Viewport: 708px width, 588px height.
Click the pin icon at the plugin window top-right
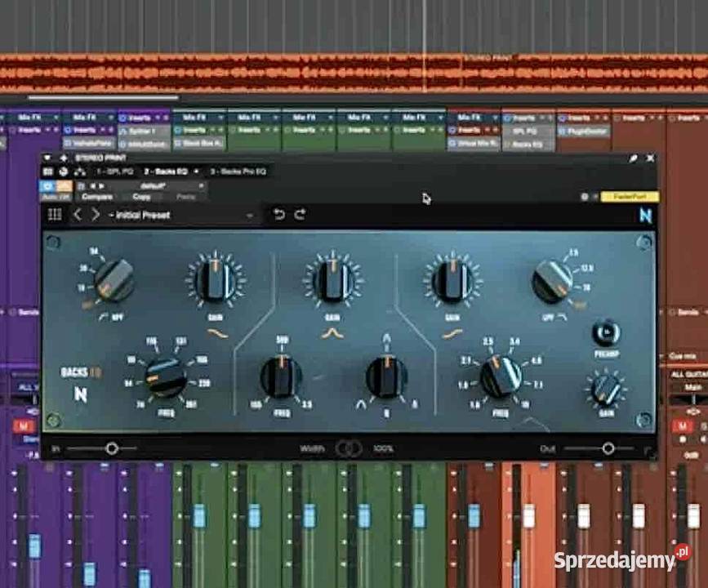tap(634, 158)
